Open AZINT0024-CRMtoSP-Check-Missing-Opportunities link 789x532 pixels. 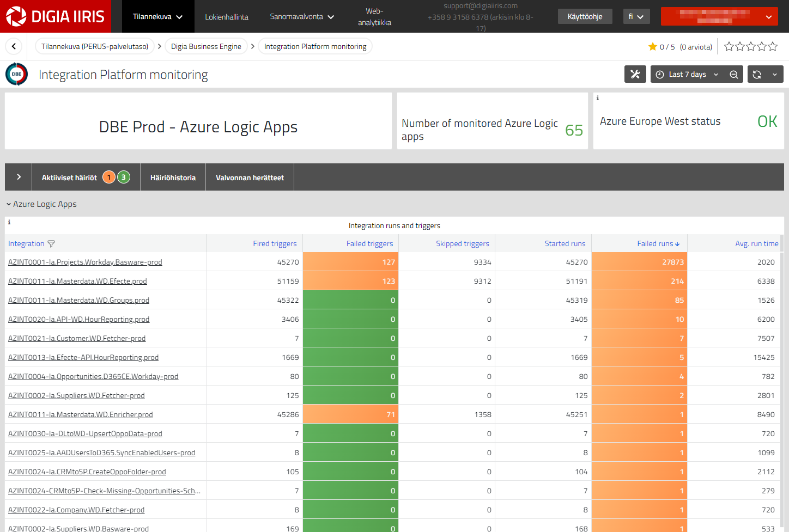[104, 491]
